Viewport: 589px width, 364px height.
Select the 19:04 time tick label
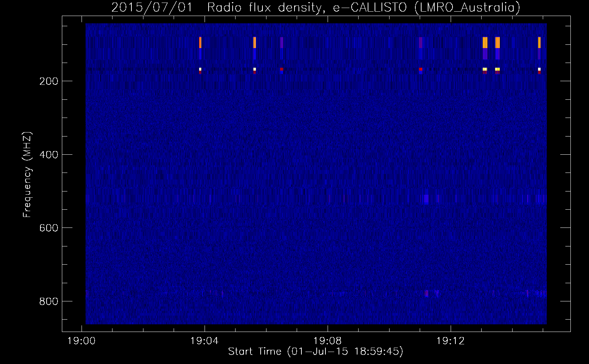pos(205,341)
